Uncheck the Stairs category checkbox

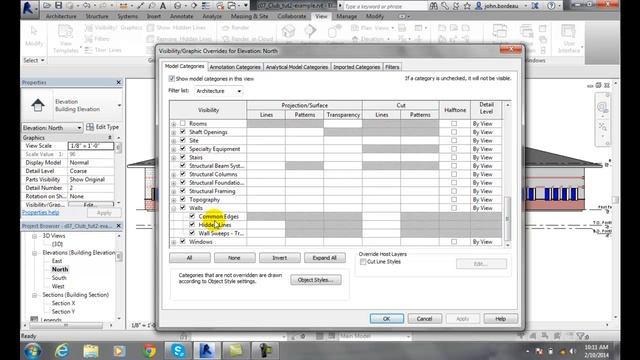[x=182, y=157]
